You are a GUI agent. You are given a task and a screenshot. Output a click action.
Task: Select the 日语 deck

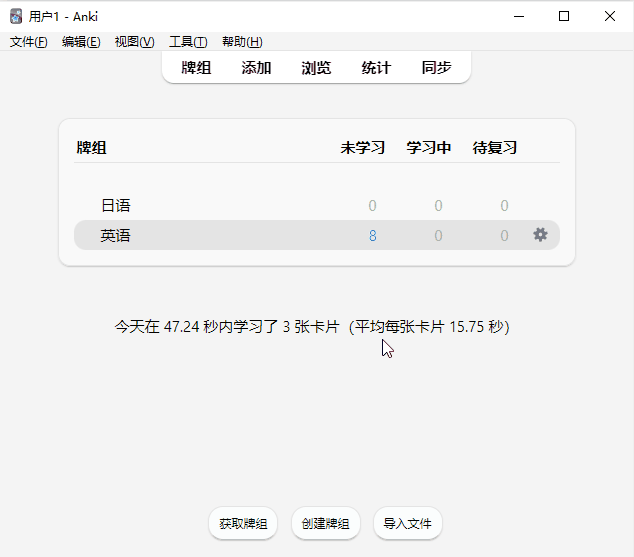tap(116, 205)
